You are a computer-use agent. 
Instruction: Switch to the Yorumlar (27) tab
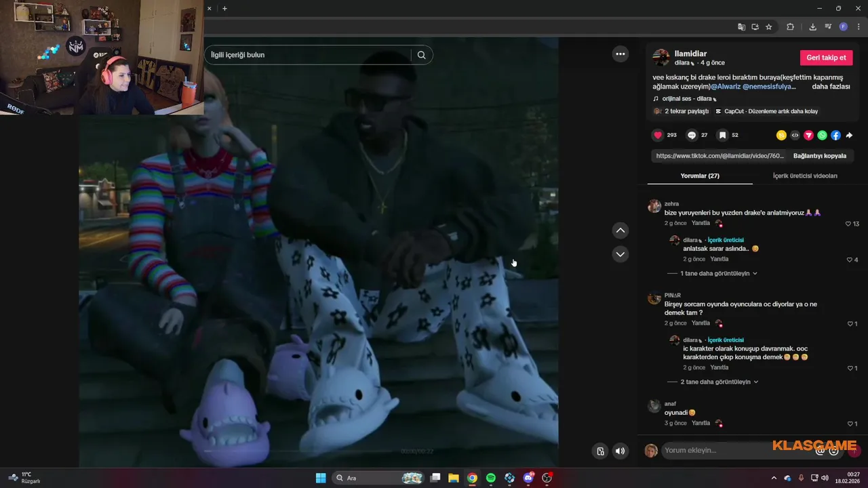point(700,176)
